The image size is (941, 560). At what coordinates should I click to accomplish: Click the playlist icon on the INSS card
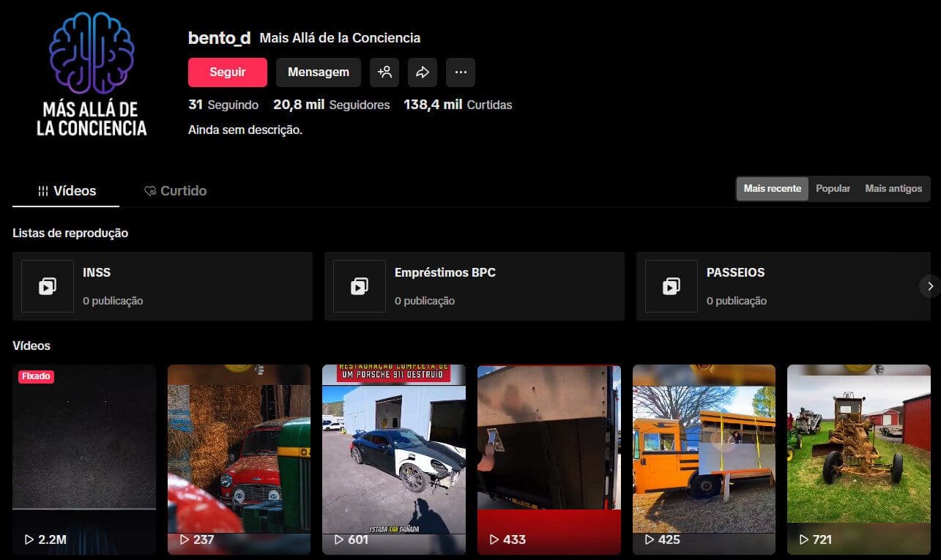click(x=47, y=286)
